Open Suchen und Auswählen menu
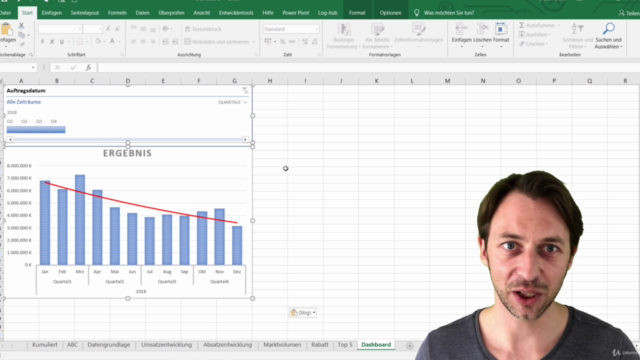 [608, 36]
